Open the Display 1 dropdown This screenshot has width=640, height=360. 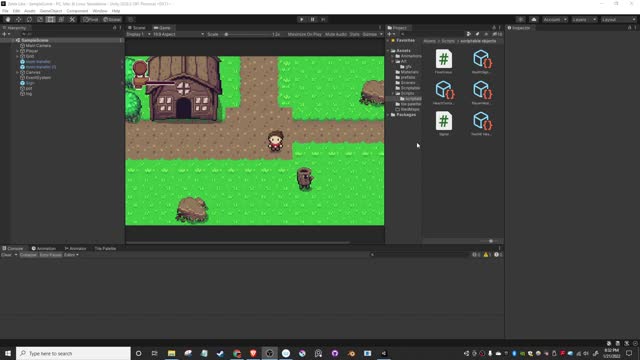[138, 34]
